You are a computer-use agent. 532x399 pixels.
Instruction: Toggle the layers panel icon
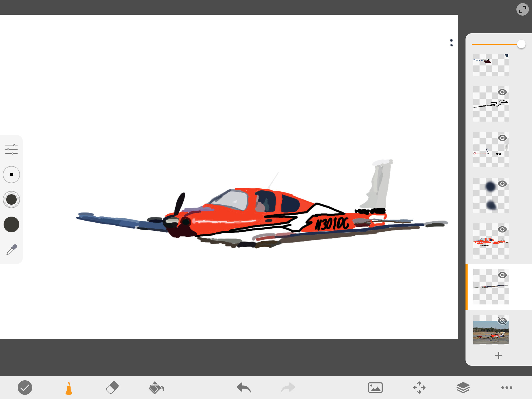[463, 388]
